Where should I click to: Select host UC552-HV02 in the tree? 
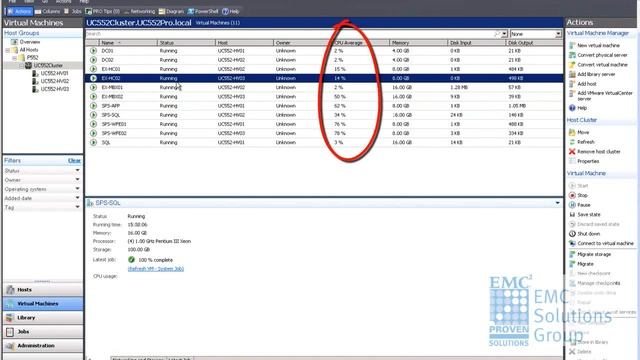click(54, 81)
